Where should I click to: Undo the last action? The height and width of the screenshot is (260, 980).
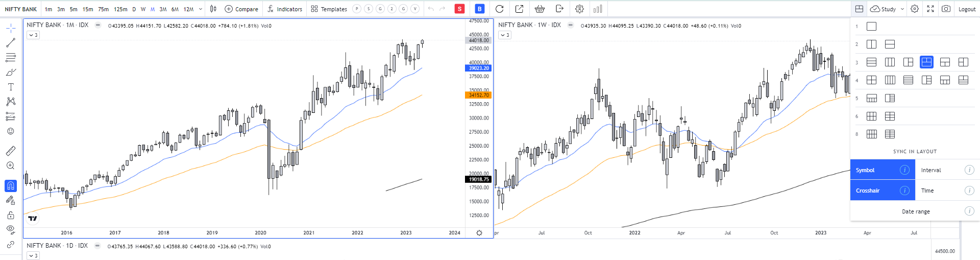point(431,9)
